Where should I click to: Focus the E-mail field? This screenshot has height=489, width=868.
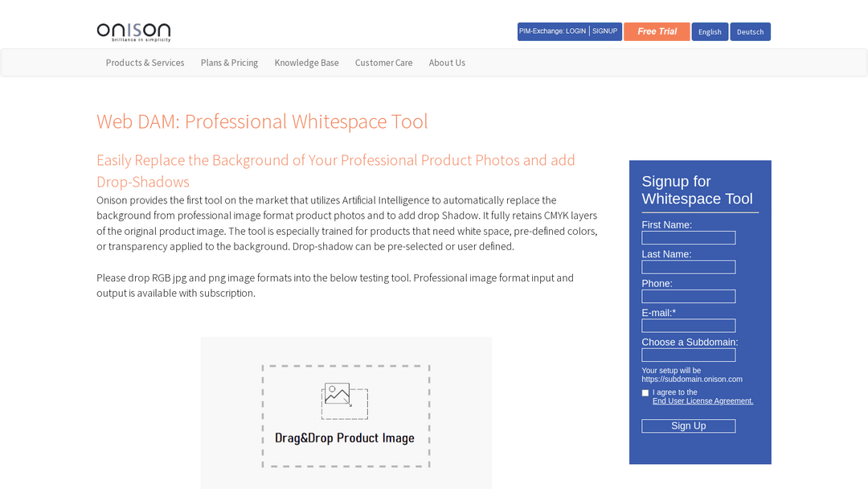(689, 326)
